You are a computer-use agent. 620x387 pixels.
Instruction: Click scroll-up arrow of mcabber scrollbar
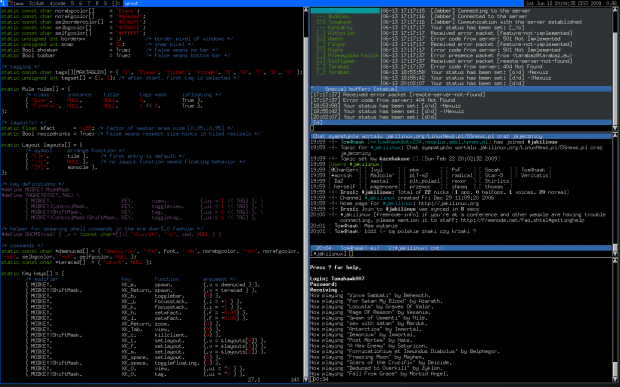[x=615, y=9]
